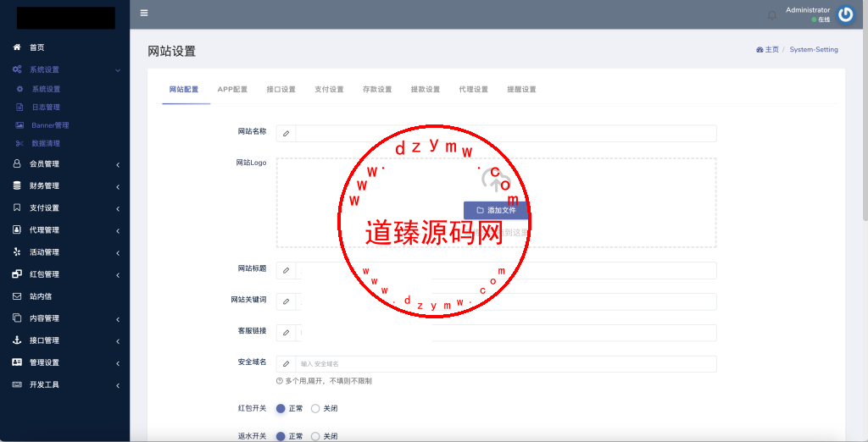Open the notification bell
This screenshot has width=868, height=442.
point(772,15)
